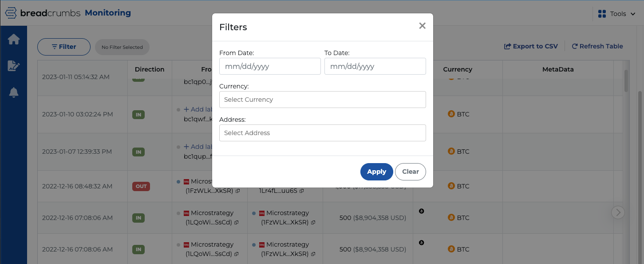Click the refresh icon beside Refresh Table
The image size is (644, 264).
click(x=574, y=46)
